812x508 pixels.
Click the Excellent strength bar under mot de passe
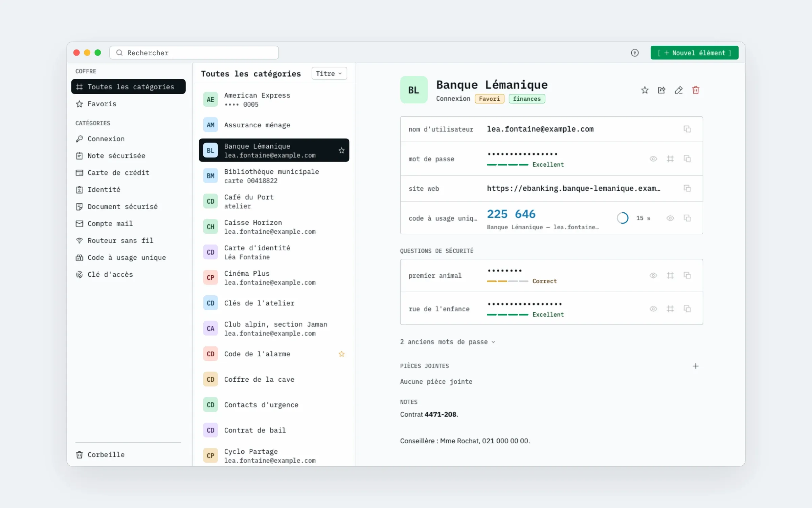pyautogui.click(x=507, y=165)
